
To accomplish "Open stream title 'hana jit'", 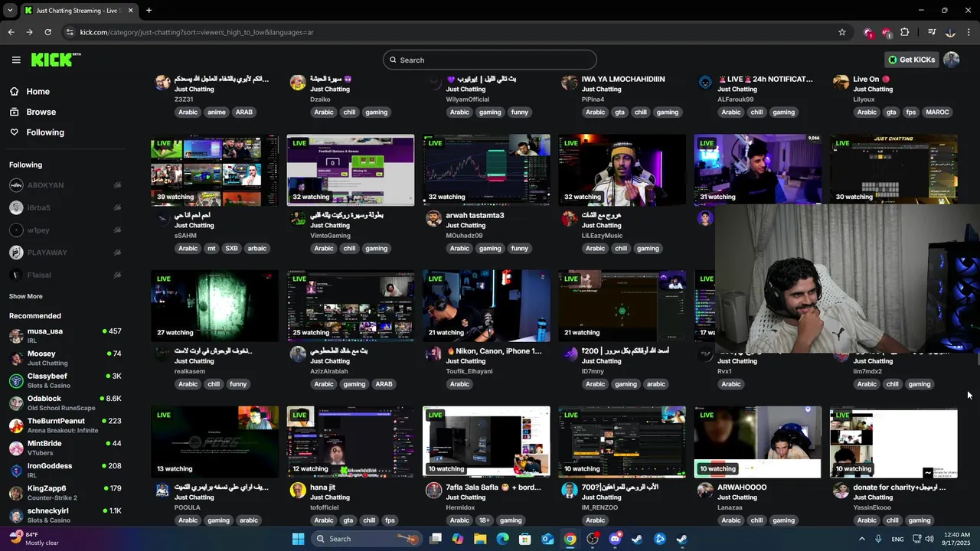I will tap(322, 487).
